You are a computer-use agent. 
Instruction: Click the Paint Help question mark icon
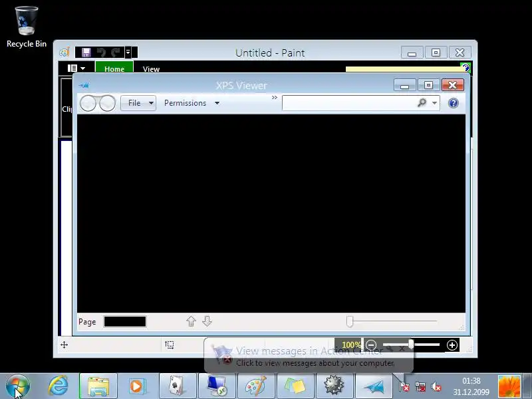[x=465, y=68]
